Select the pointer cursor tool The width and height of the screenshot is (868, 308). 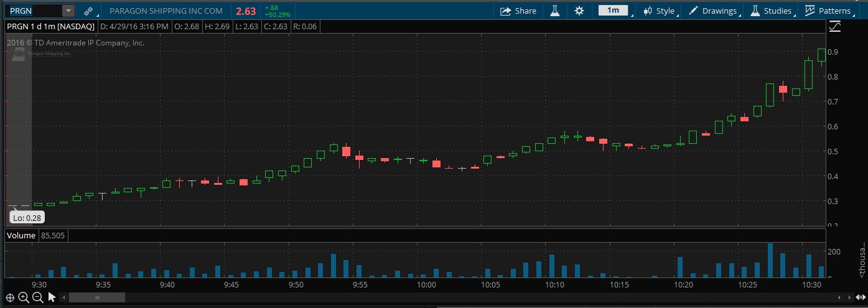click(52, 297)
